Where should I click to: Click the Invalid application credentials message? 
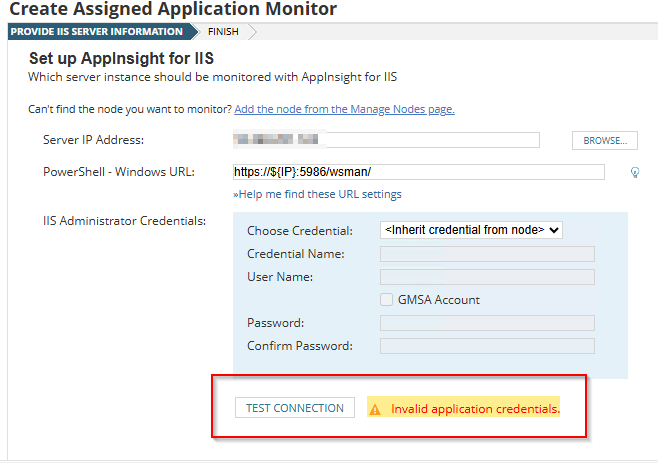[475, 409]
